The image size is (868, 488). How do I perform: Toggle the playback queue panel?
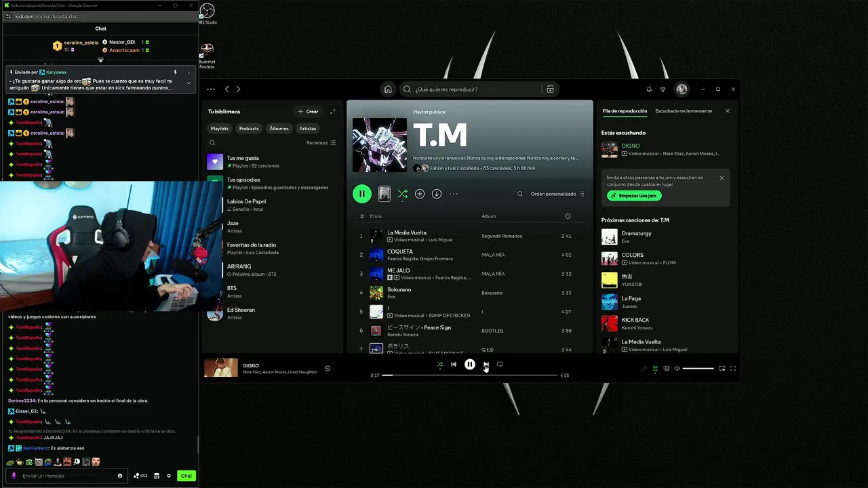[655, 369]
